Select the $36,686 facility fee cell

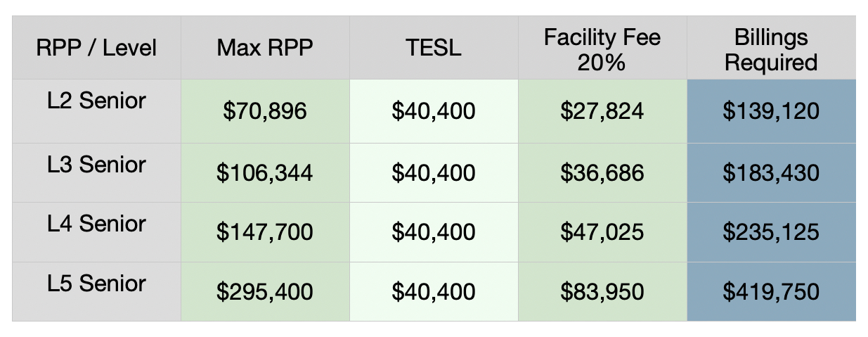tap(602, 173)
